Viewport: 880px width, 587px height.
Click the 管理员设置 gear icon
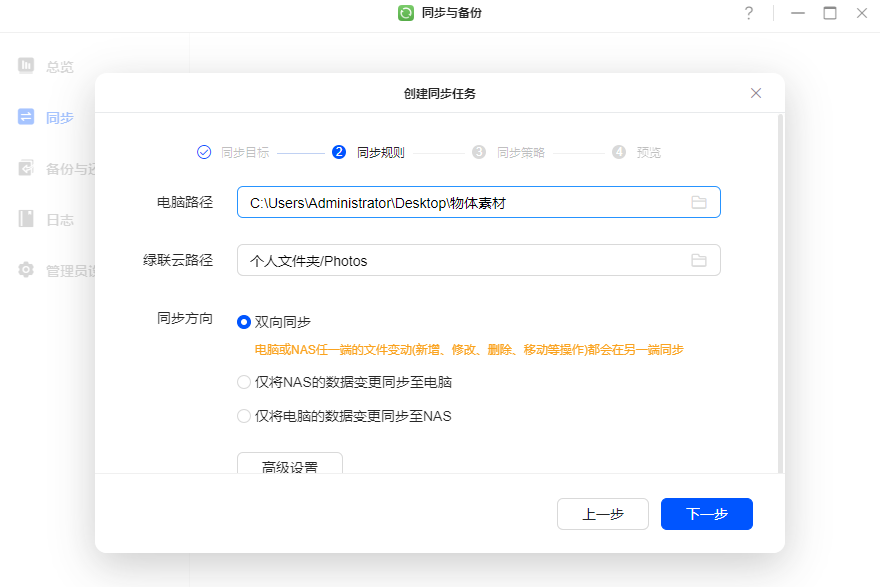click(26, 270)
